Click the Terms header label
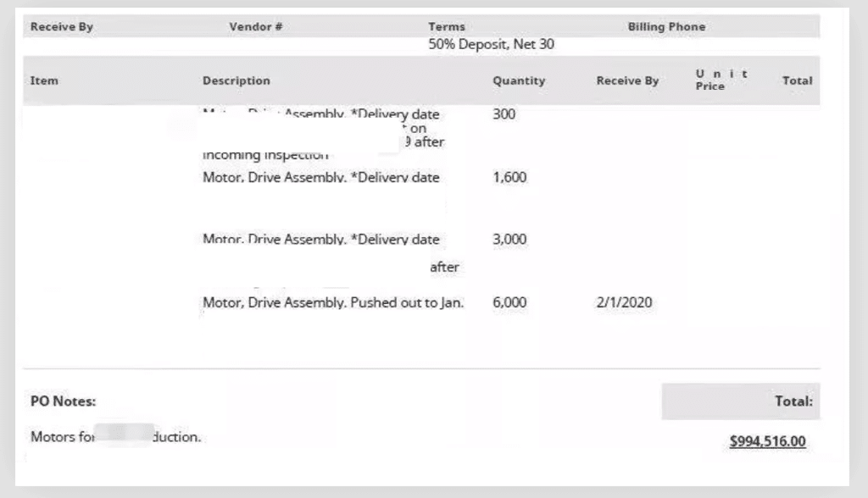 446,26
